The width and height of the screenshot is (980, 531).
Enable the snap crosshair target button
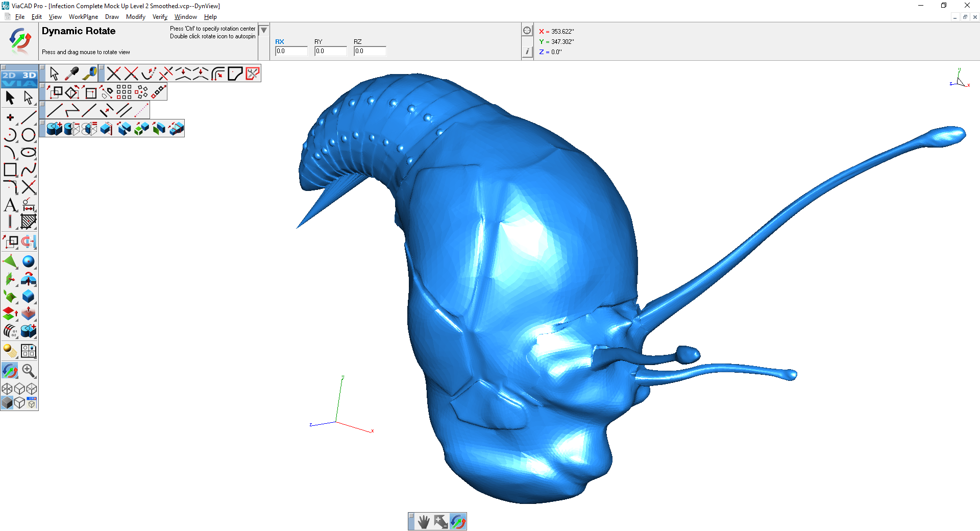(527, 31)
